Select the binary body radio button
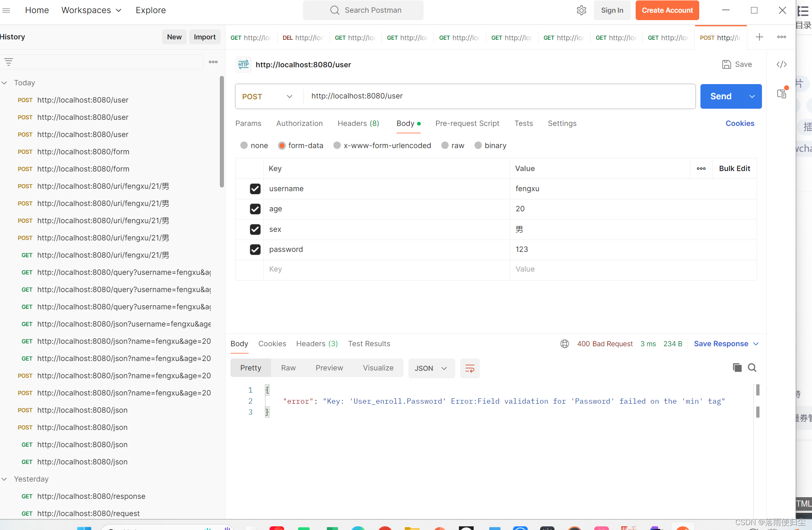The image size is (812, 530). tap(478, 145)
